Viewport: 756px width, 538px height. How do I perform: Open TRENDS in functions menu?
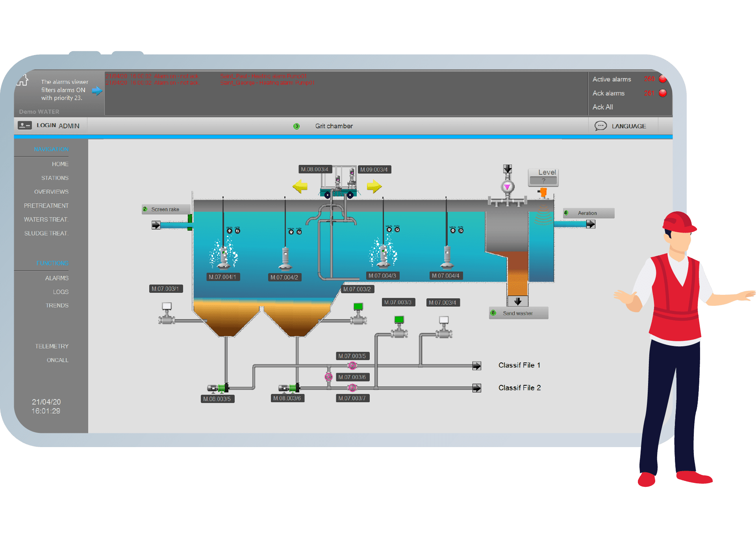[x=57, y=305]
